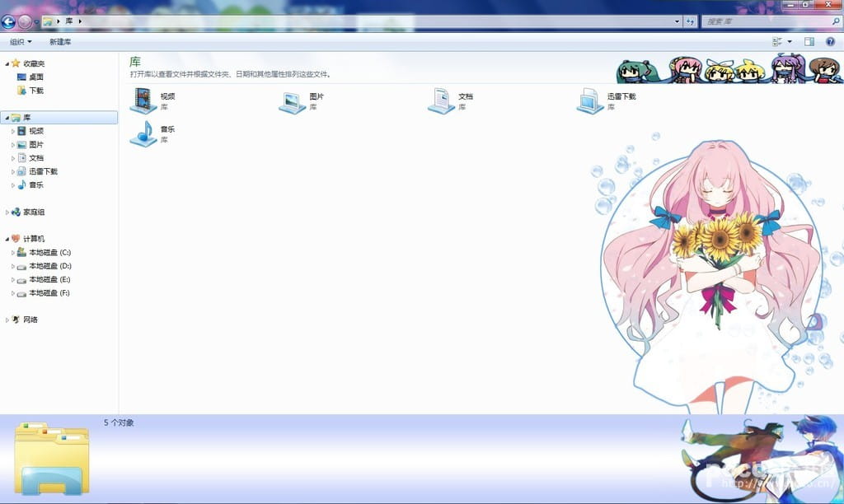This screenshot has width=844, height=504.
Task: Select the 音乐 note icon in the navigation tree
Action: pyautogui.click(x=21, y=184)
